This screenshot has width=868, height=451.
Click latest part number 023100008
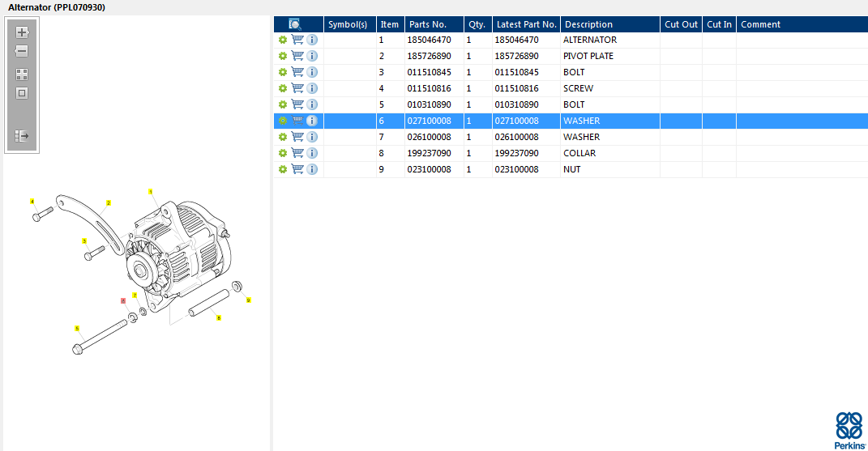pyautogui.click(x=516, y=168)
